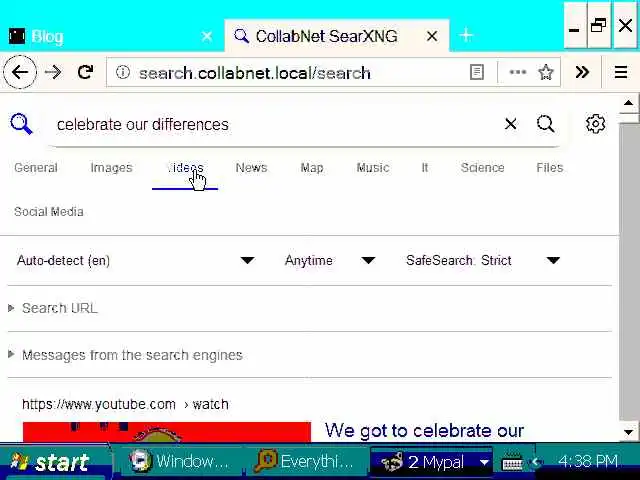
Task: Go forward with the browser forward arrow
Action: click(x=53, y=73)
